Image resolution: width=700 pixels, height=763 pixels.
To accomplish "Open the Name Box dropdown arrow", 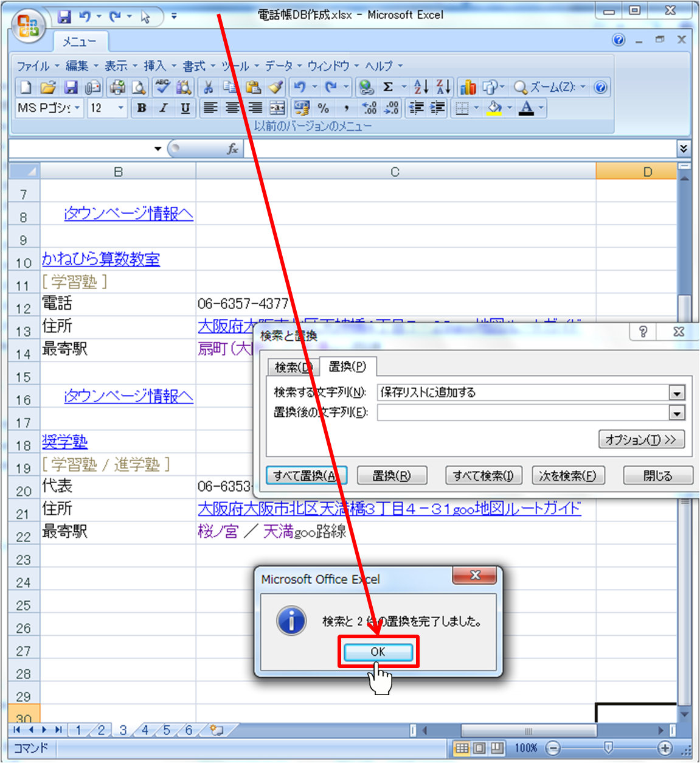I will [158, 148].
